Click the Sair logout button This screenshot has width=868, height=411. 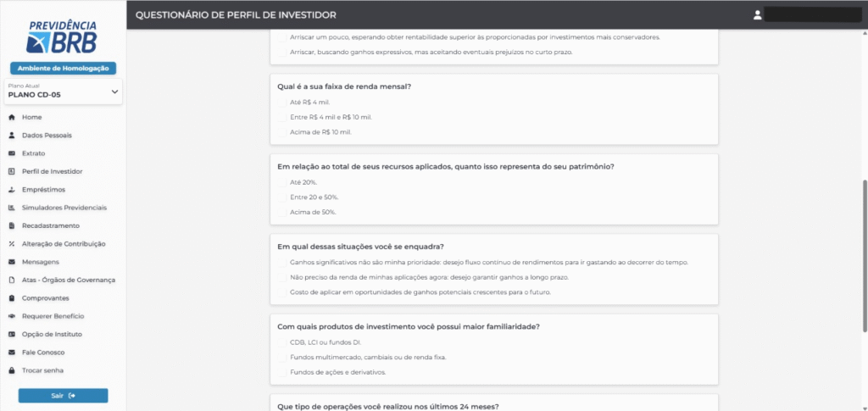tap(63, 396)
